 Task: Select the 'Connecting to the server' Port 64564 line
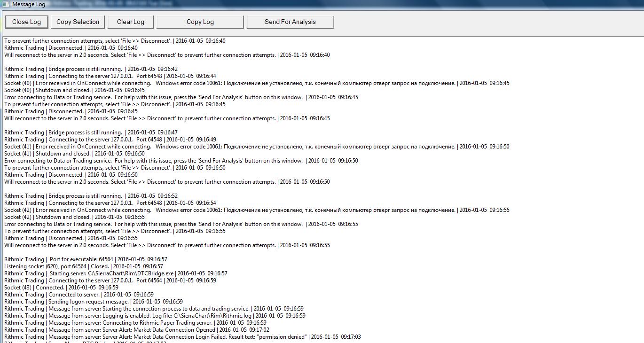(110, 281)
